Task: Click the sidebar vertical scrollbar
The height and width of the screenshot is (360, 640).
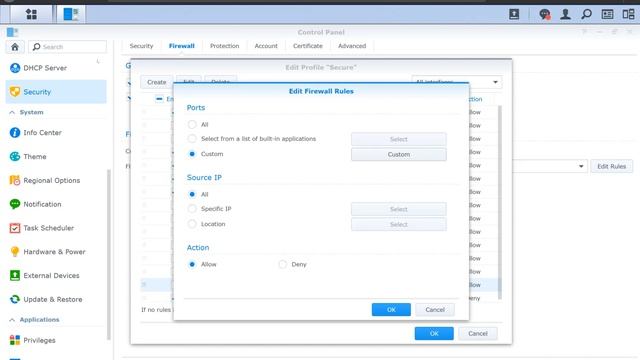Action: (109, 254)
